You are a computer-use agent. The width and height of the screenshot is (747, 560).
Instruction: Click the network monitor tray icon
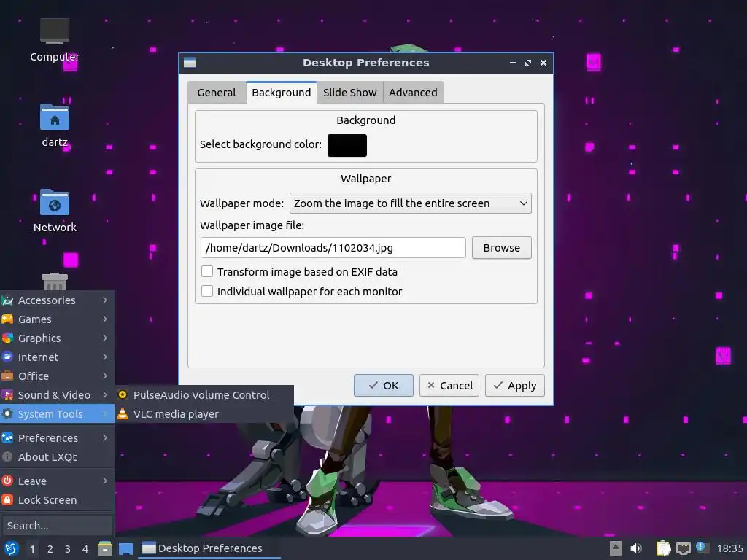[683, 548]
